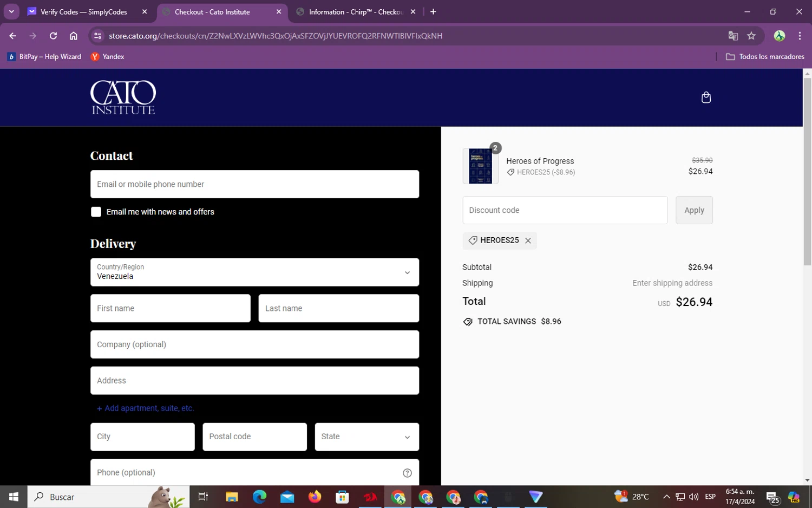Switch to the Verify Codes SimplyCodes tab
Viewport: 812px width, 508px height.
click(83, 11)
